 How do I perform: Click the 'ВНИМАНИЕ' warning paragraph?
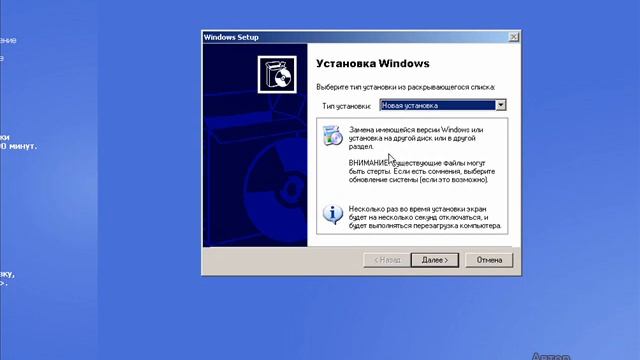click(x=422, y=171)
